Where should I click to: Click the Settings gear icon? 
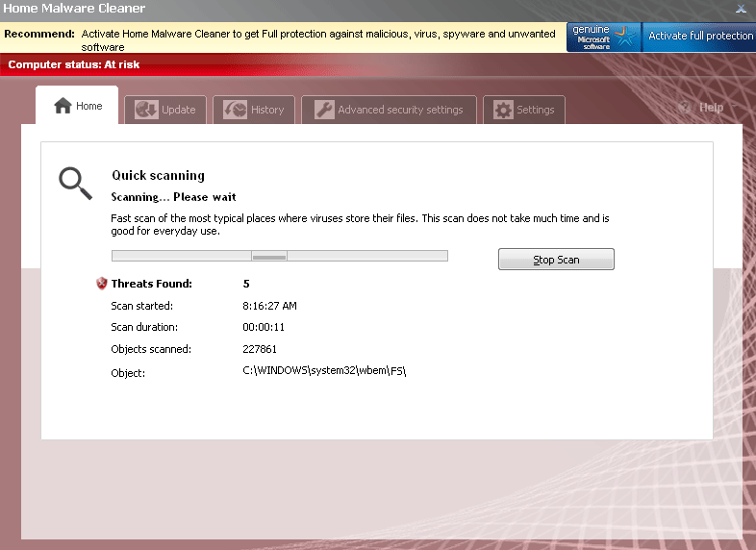click(x=503, y=110)
